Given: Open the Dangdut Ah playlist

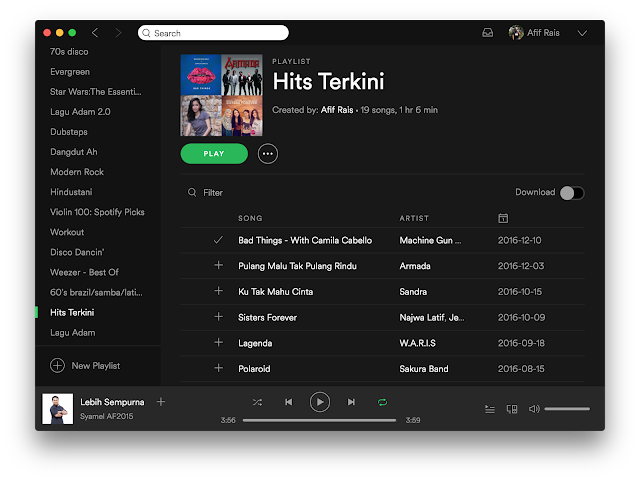Looking at the screenshot, I should pos(73,152).
